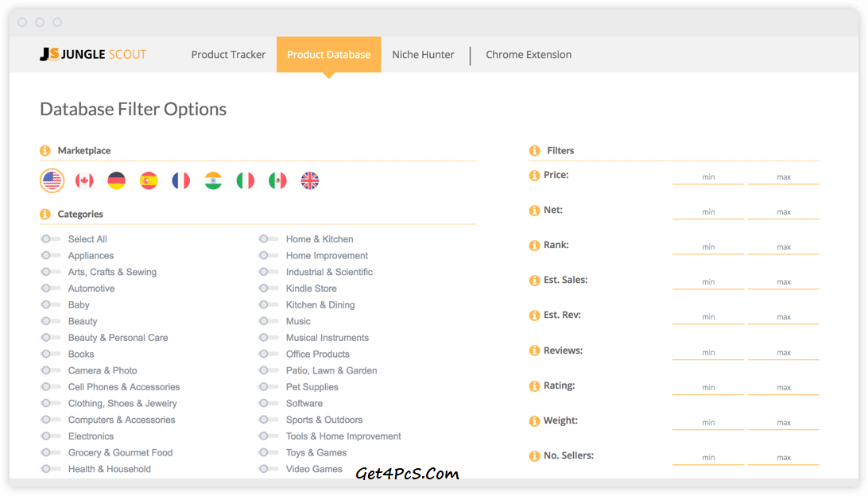Click the France marketplace flag

tap(181, 181)
